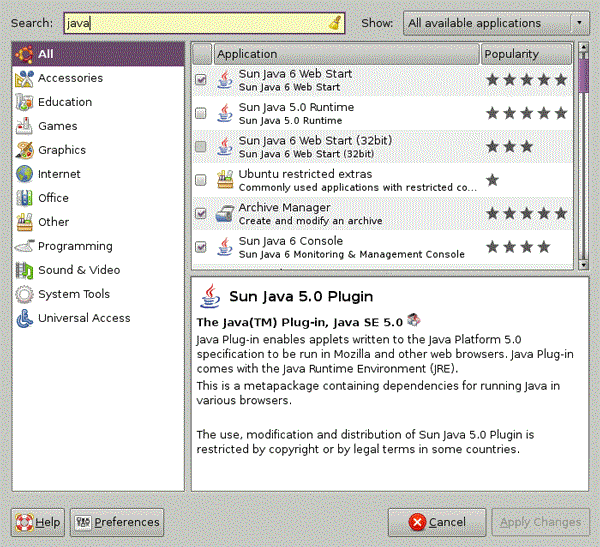Image resolution: width=600 pixels, height=547 pixels.
Task: Open Preferences
Action: click(117, 522)
